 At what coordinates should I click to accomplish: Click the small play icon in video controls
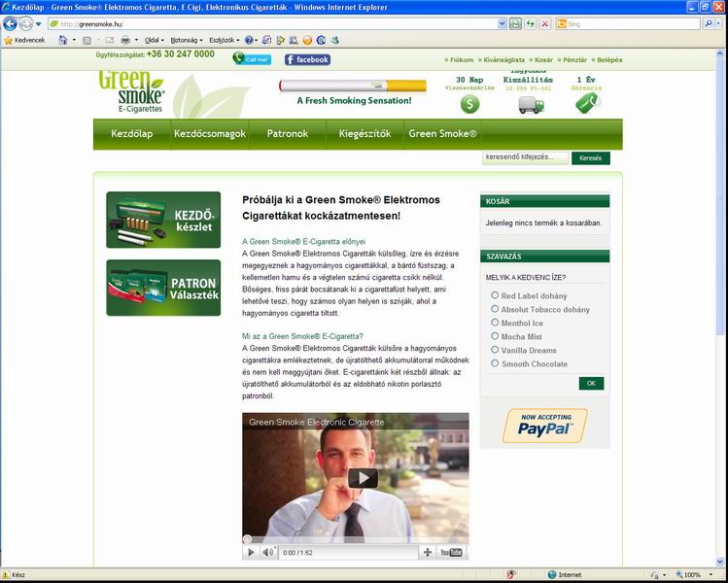pos(251,552)
